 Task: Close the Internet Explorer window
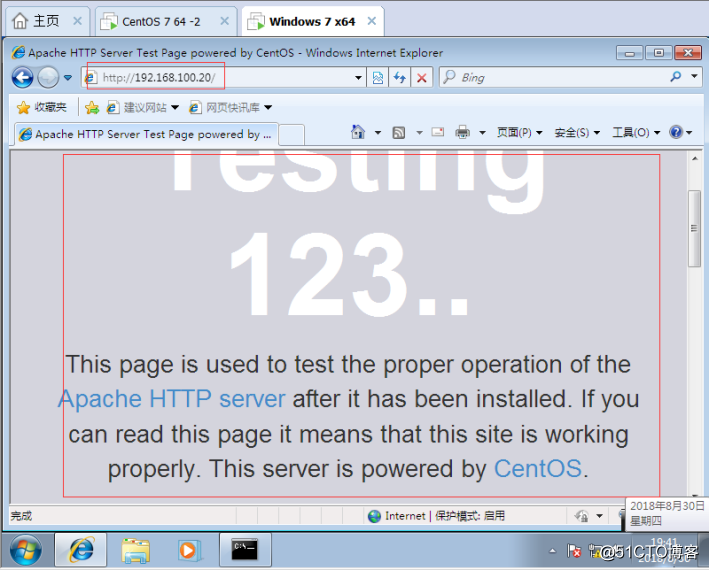tap(688, 53)
